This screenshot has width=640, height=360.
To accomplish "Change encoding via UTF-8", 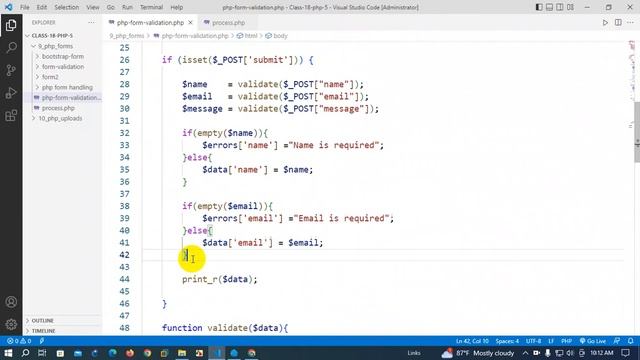I will (533, 341).
